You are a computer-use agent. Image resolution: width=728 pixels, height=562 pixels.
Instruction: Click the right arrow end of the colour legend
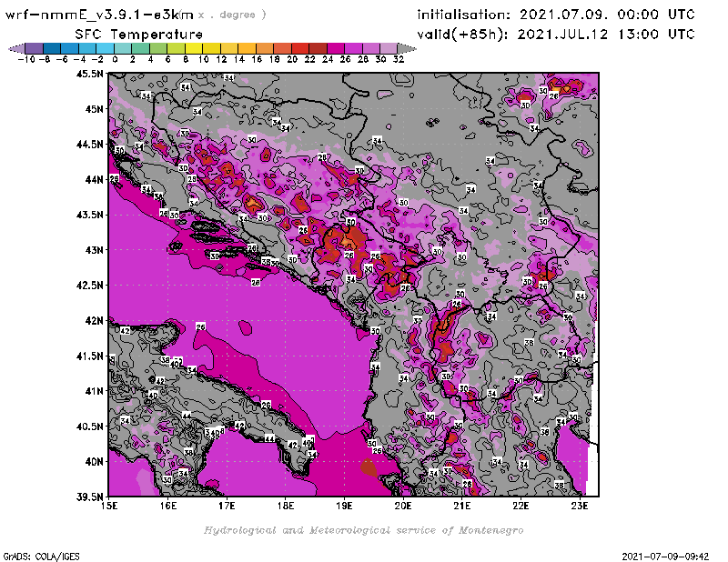pos(407,48)
